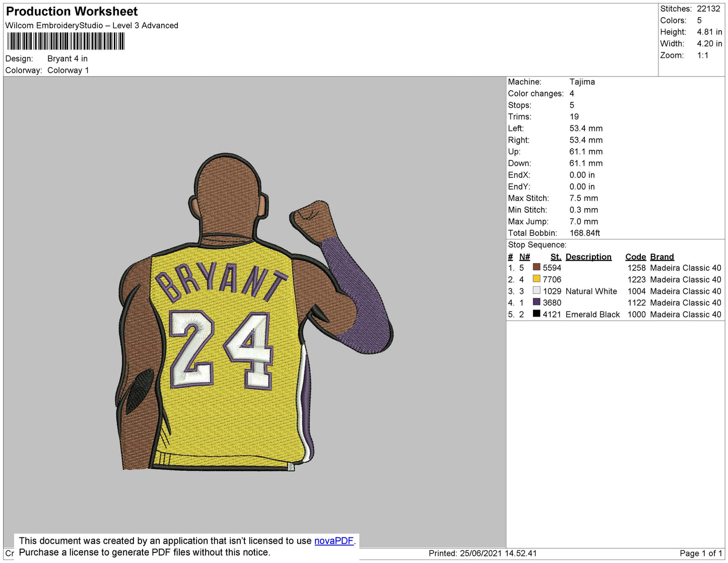Click the 'Brand' column header

pos(661,257)
